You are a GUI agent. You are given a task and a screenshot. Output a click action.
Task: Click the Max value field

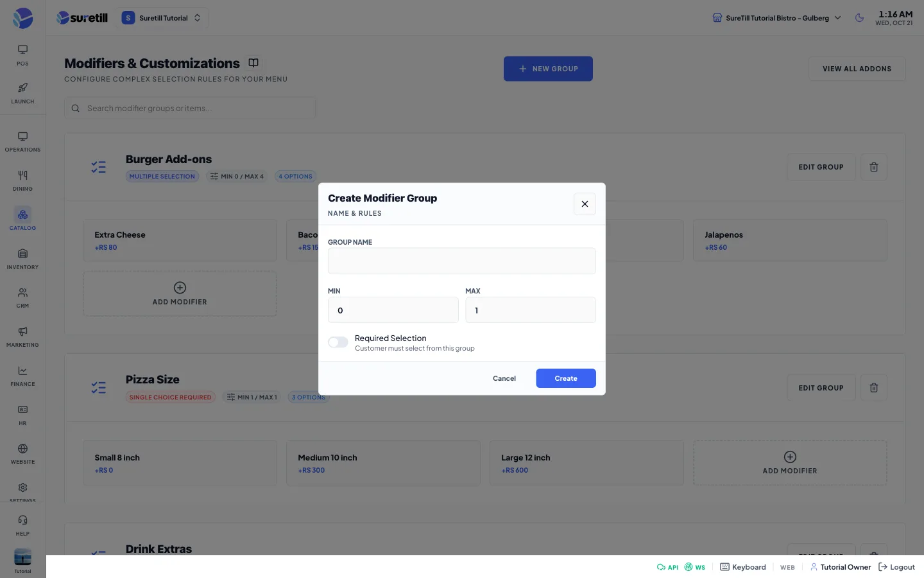[531, 310]
